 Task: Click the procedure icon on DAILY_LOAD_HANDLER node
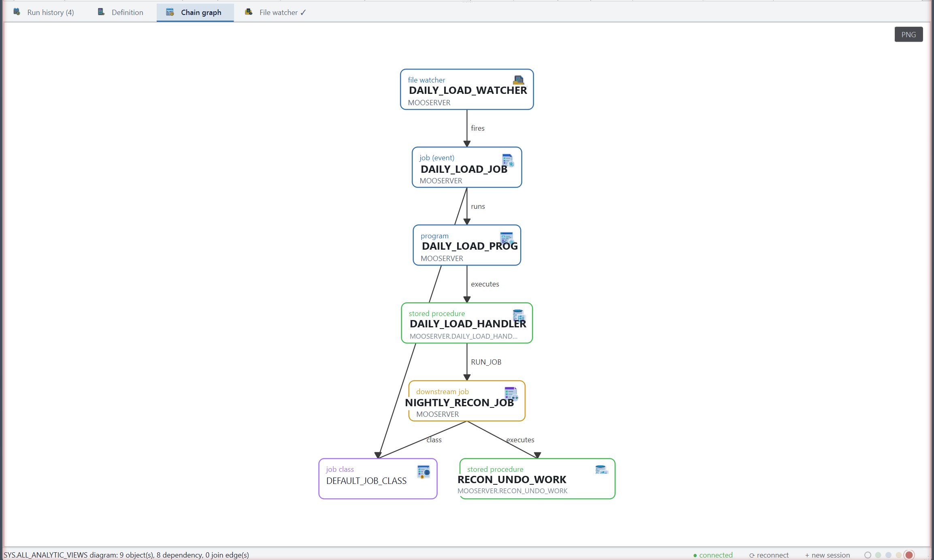pos(519,315)
